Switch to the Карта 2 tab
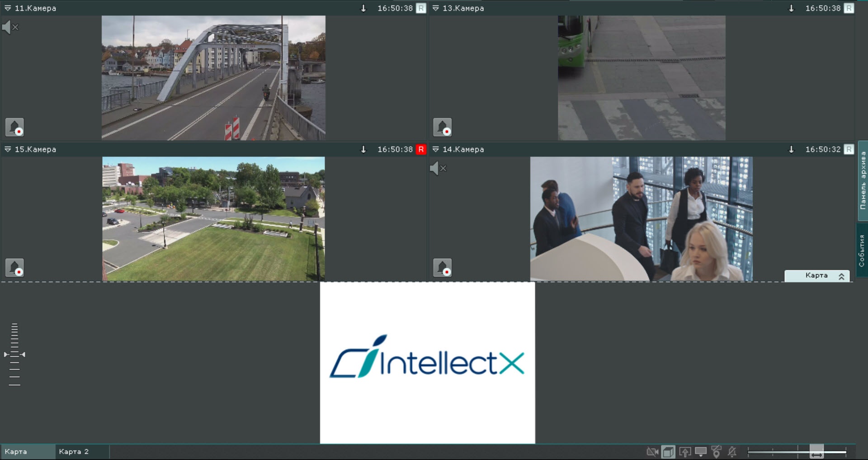Image resolution: width=868 pixels, height=460 pixels. [74, 451]
